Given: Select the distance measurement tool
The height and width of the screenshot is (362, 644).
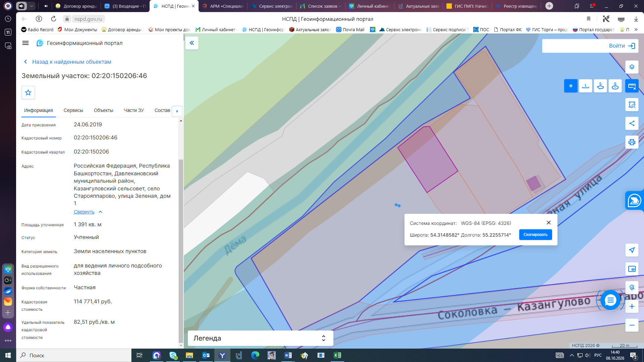Looking at the screenshot, I should point(586,86).
